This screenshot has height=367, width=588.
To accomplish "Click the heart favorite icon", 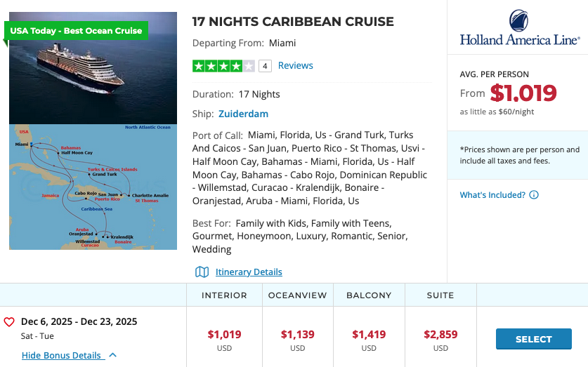I will [x=9, y=322].
